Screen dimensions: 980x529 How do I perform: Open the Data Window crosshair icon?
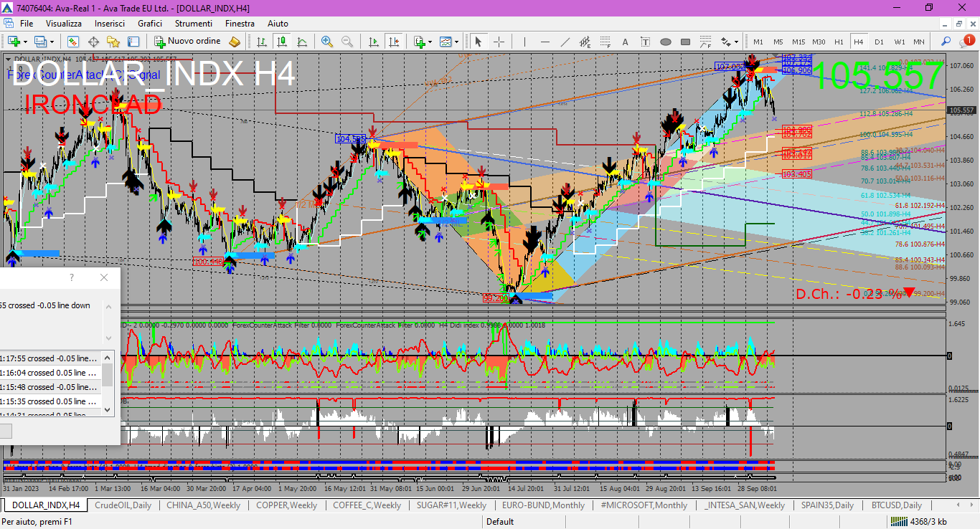tap(93, 42)
